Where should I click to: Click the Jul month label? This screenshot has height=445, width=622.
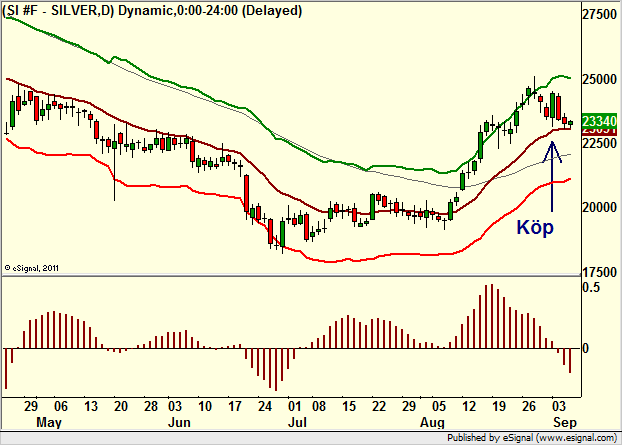(297, 422)
